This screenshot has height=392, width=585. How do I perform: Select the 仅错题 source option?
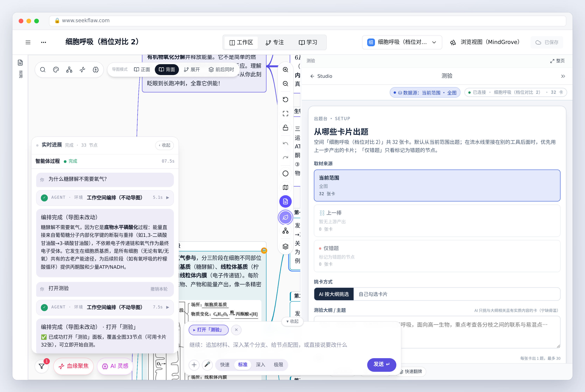[437, 256]
